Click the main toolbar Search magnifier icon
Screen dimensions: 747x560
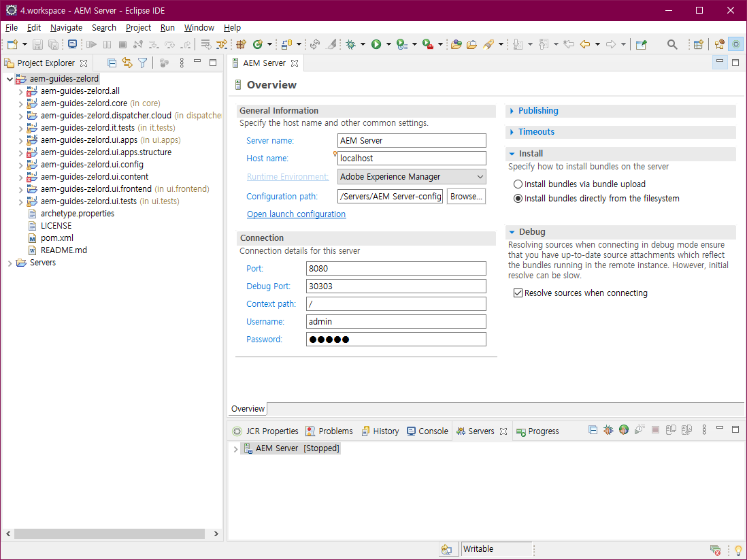(x=672, y=44)
